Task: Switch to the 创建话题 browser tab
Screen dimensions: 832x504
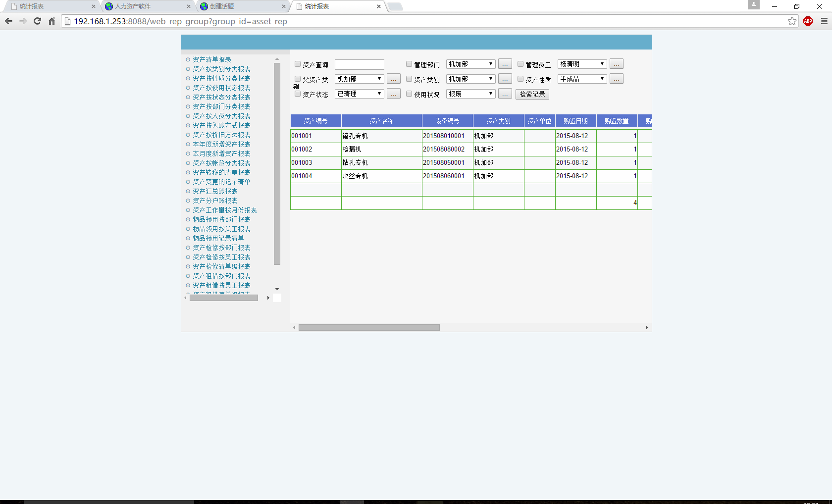Action: 242,6
